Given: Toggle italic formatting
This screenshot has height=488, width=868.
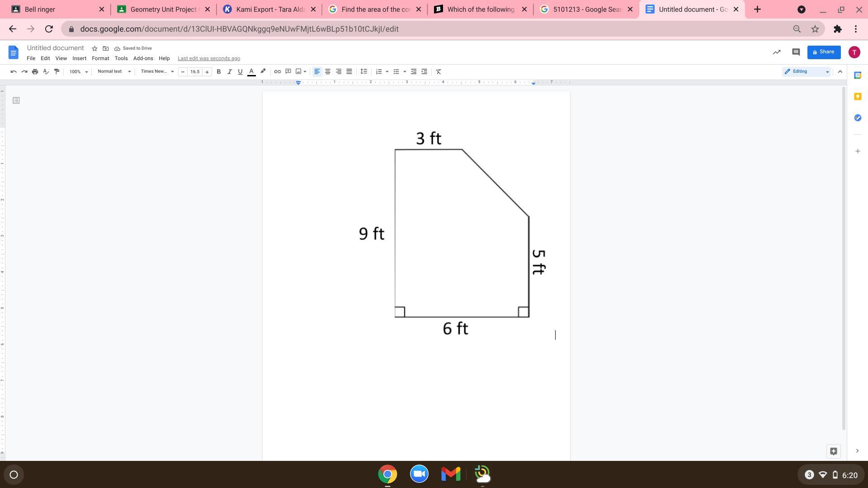Looking at the screenshot, I should (x=229, y=72).
